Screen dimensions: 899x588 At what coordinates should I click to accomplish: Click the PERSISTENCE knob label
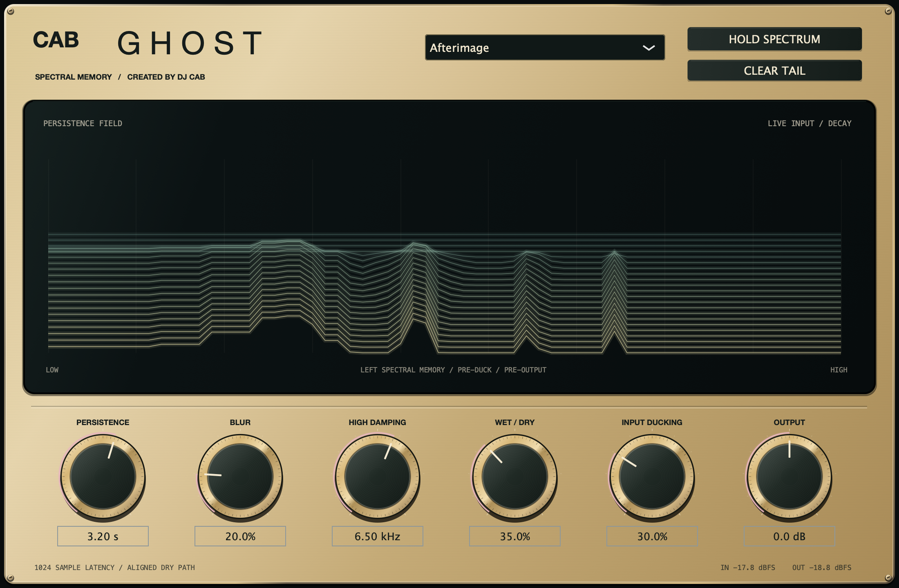click(x=103, y=422)
